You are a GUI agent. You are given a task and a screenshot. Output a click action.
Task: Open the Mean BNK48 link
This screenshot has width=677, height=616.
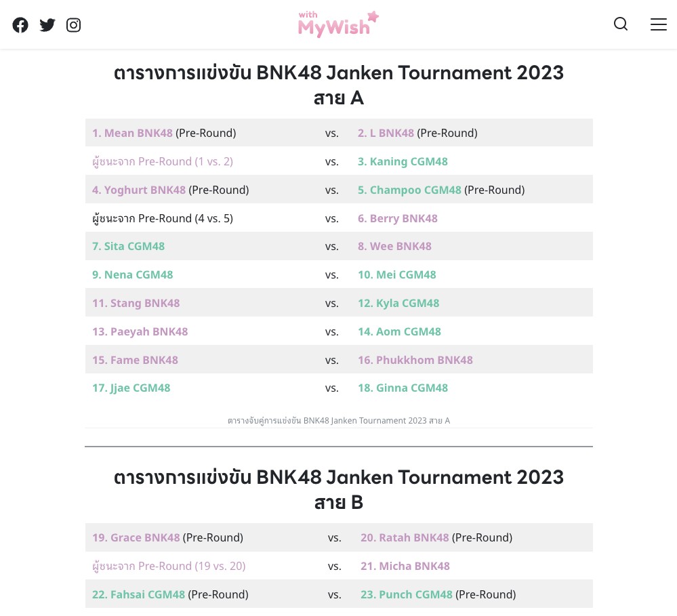(x=133, y=133)
